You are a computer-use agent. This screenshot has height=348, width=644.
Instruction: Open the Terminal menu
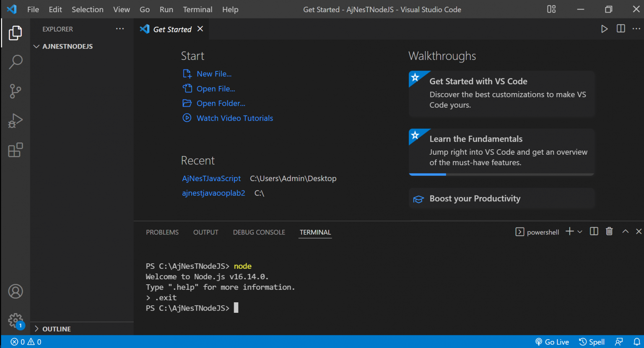[x=197, y=9]
